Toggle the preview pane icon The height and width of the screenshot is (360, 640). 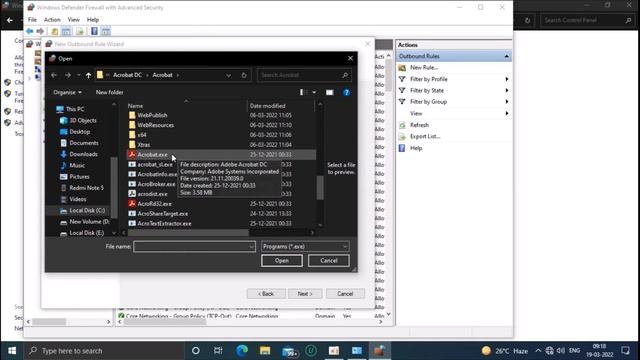[329, 92]
